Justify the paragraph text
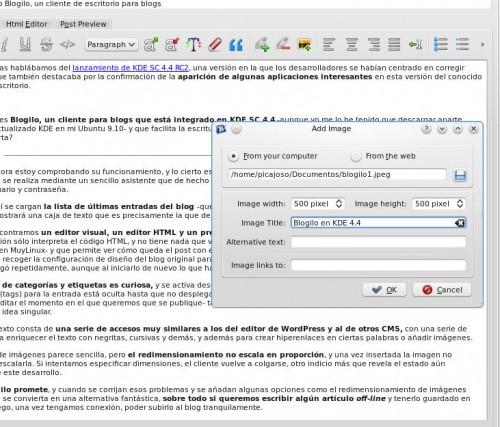 tap(394, 44)
